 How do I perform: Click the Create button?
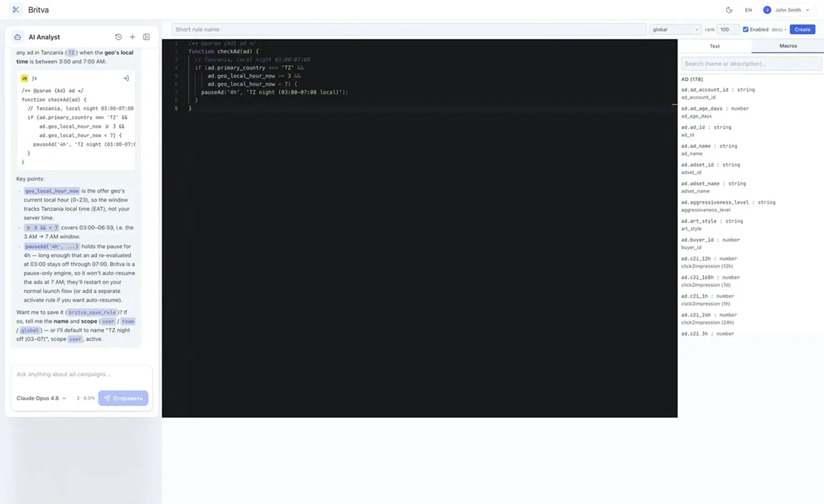pyautogui.click(x=802, y=29)
